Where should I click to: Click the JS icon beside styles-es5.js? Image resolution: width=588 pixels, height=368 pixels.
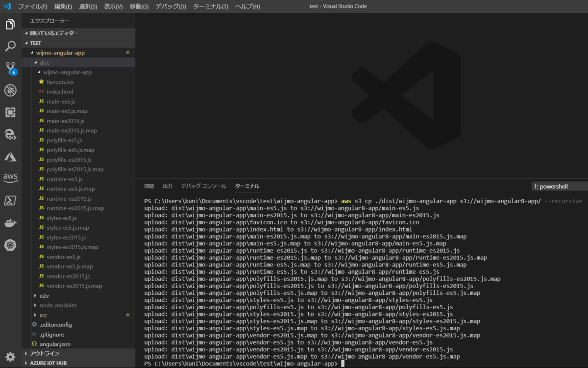pyautogui.click(x=42, y=218)
